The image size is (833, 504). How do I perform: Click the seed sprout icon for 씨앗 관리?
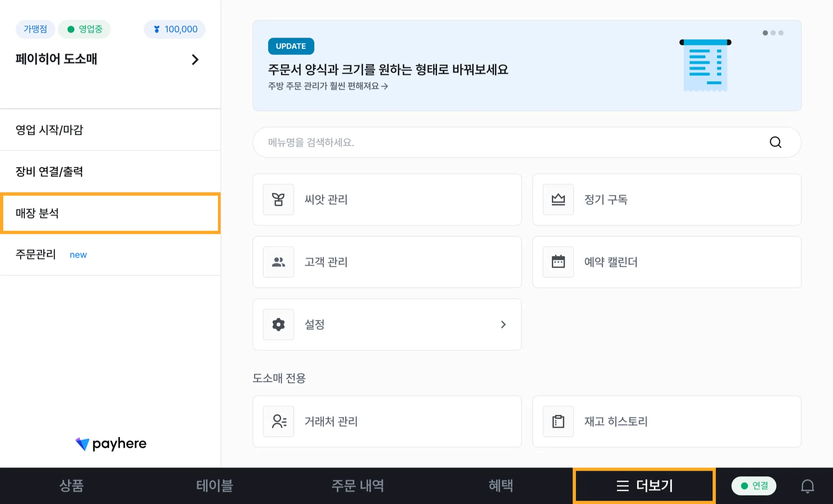[x=278, y=200]
